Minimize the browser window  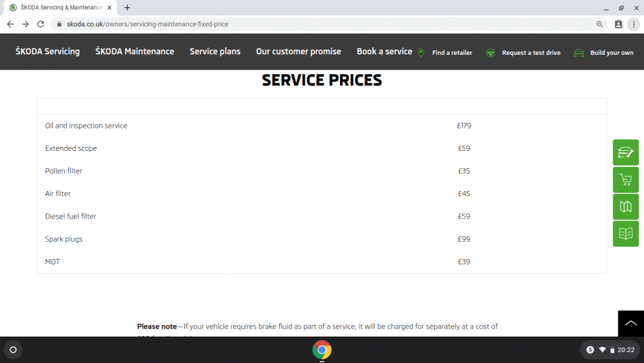tap(606, 8)
